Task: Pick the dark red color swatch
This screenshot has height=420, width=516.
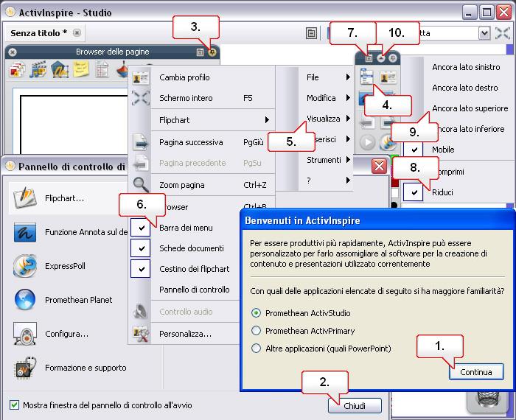Action: click(394, 183)
